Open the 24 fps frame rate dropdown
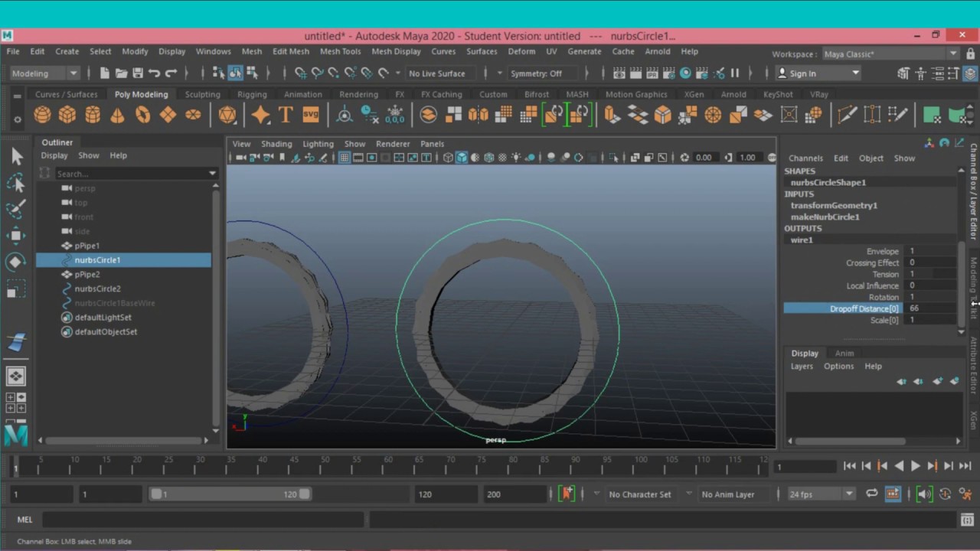The width and height of the screenshot is (980, 551). click(x=821, y=494)
